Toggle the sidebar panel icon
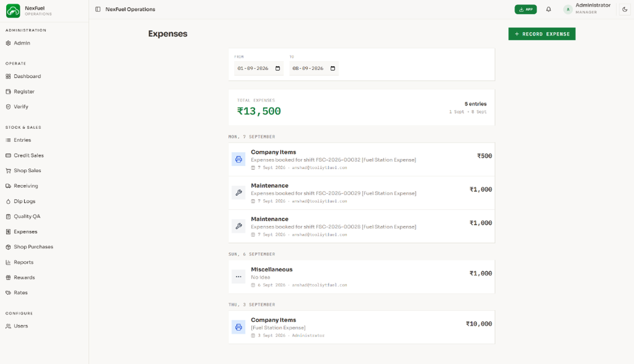This screenshot has width=634, height=364. [x=98, y=9]
